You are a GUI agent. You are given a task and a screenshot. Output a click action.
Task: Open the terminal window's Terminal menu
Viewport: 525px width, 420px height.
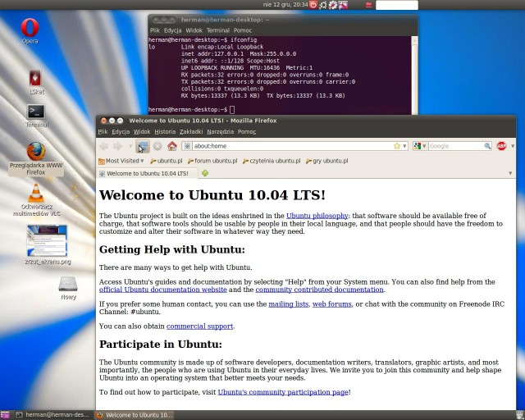pos(218,30)
